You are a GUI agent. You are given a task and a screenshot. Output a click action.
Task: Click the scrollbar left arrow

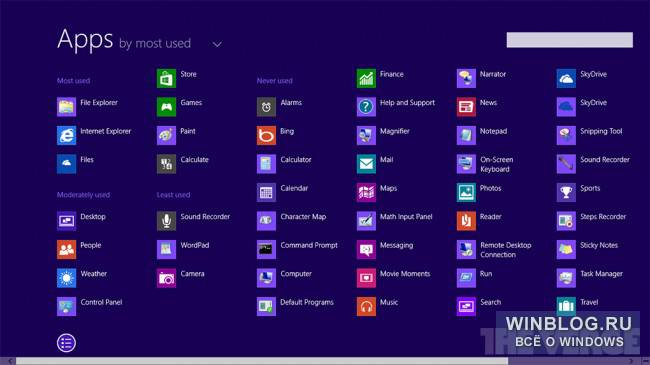pos(10,361)
